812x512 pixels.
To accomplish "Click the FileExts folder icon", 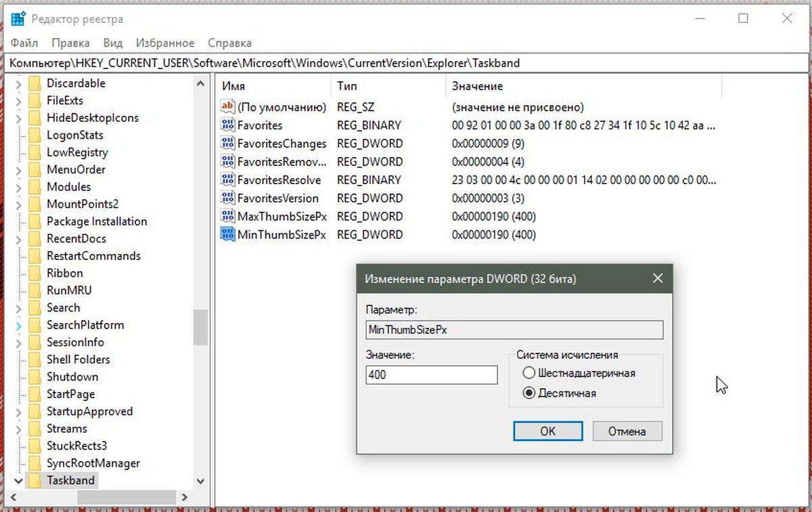I will (35, 100).
